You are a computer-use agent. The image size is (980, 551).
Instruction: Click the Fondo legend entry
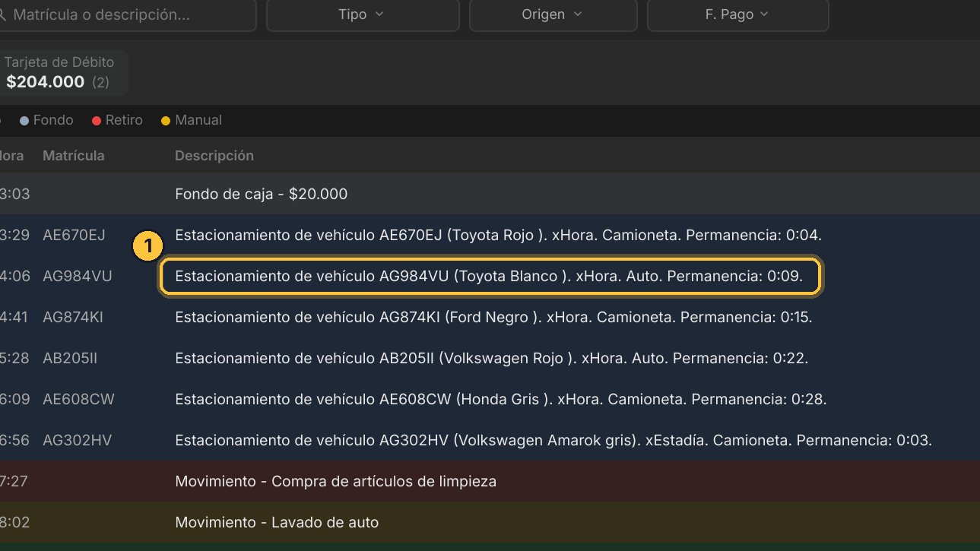pyautogui.click(x=46, y=120)
